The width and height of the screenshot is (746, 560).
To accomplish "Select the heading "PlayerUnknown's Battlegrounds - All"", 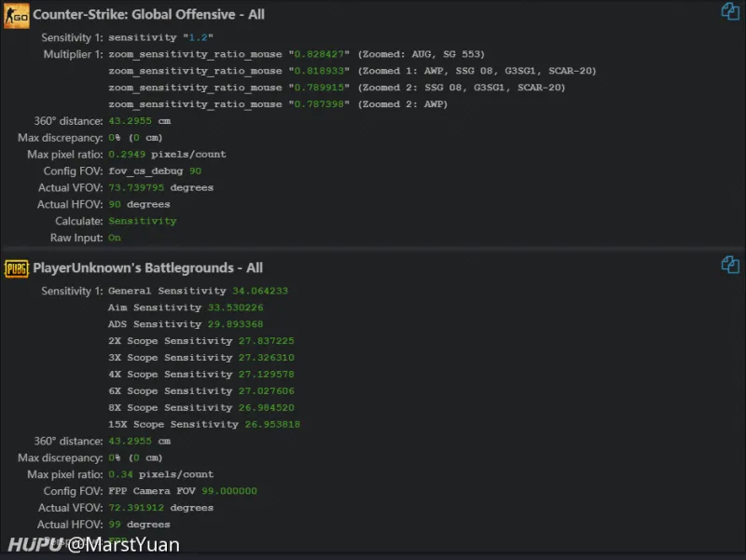I will point(147,267).
